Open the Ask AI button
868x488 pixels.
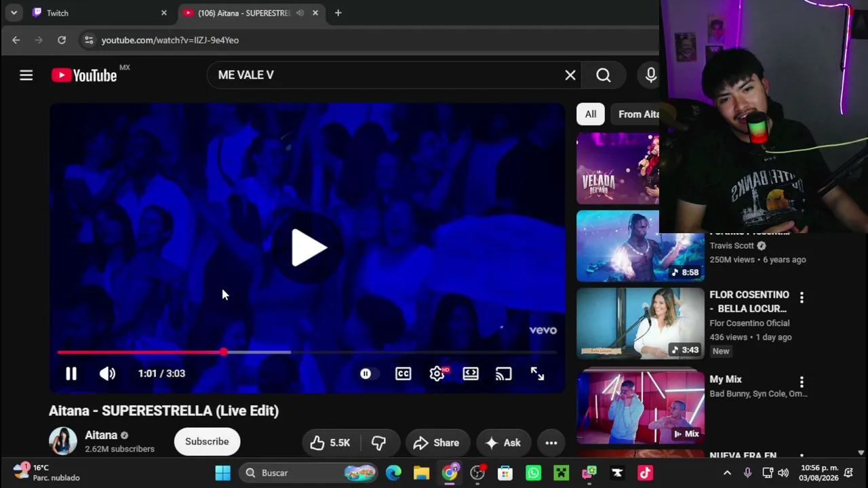pyautogui.click(x=503, y=443)
